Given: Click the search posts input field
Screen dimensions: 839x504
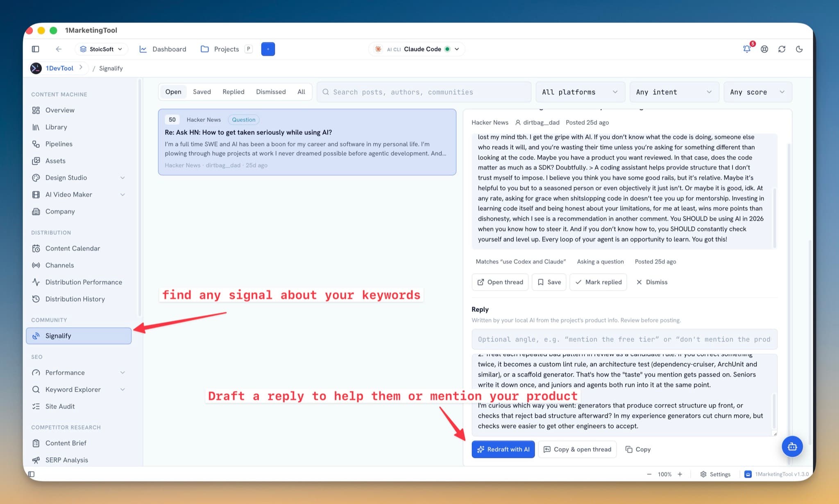Looking at the screenshot, I should pyautogui.click(x=424, y=92).
